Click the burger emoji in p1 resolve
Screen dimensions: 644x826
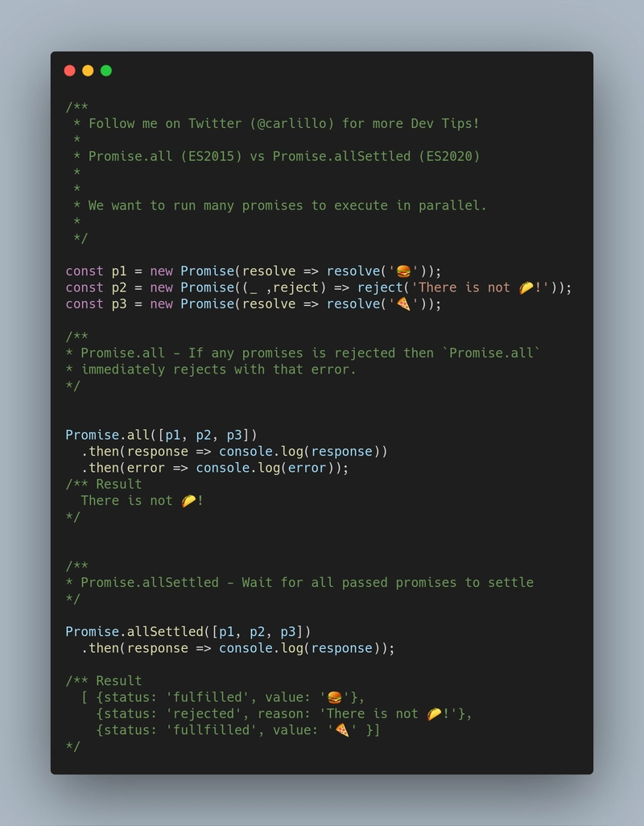click(403, 271)
